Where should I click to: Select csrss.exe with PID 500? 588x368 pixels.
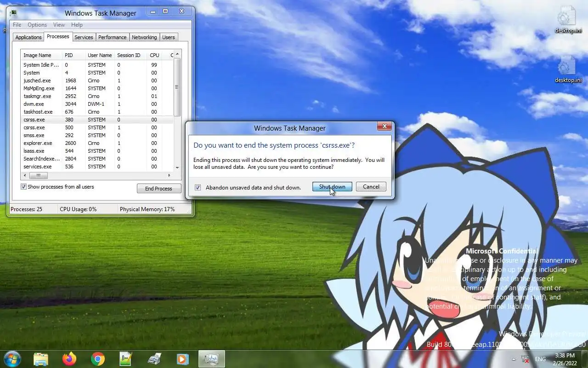pyautogui.click(x=97, y=127)
